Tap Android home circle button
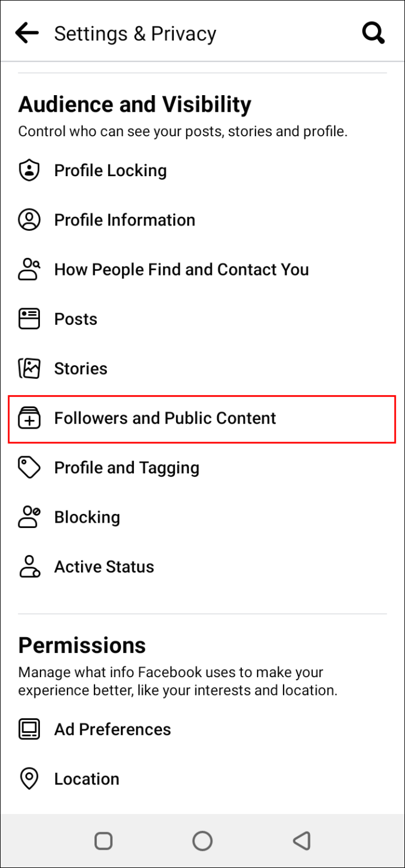 (203, 841)
